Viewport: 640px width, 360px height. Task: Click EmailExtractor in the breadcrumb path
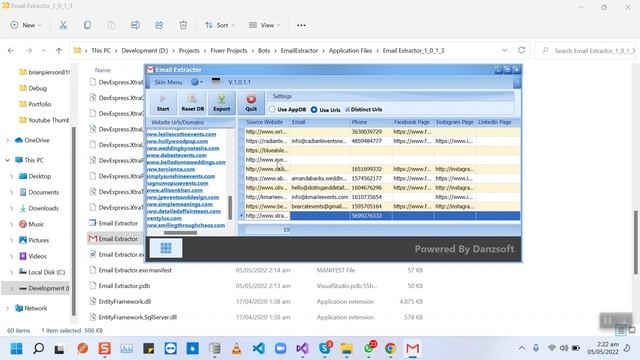[x=299, y=51]
